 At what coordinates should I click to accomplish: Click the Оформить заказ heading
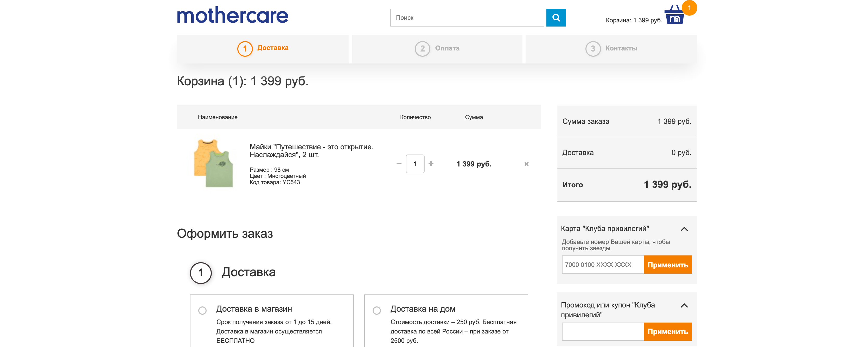point(225,234)
